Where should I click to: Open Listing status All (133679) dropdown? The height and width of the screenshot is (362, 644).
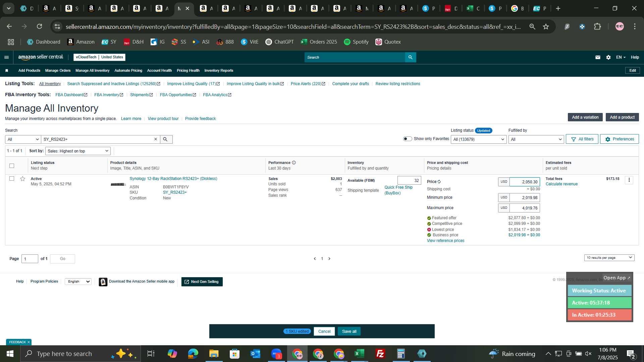(479, 139)
